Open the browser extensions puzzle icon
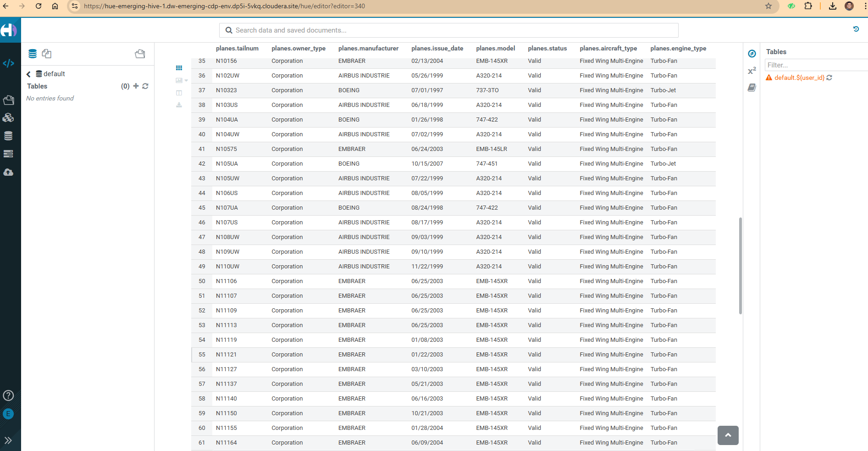This screenshot has height=451, width=868. [x=808, y=6]
